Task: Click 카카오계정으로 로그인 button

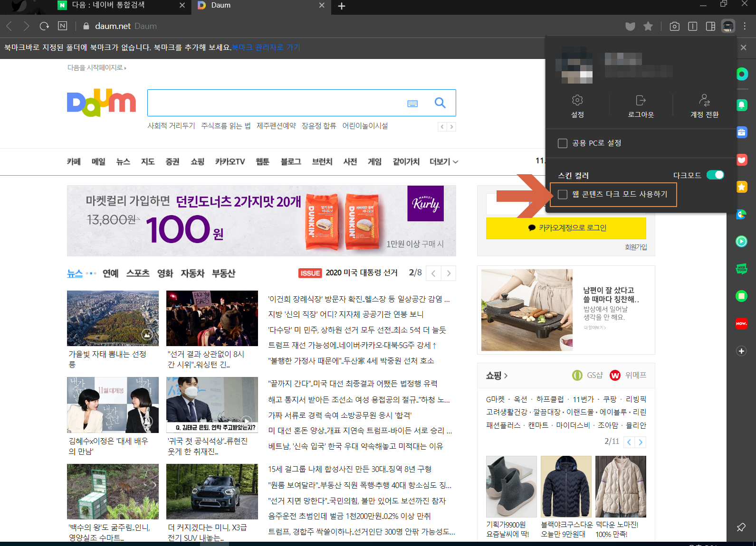Action: pos(566,228)
